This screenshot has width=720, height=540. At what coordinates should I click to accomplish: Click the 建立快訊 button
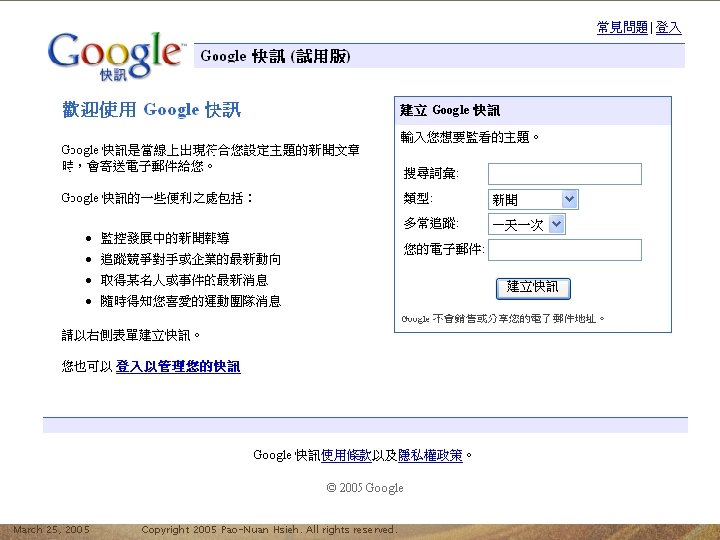(x=533, y=288)
